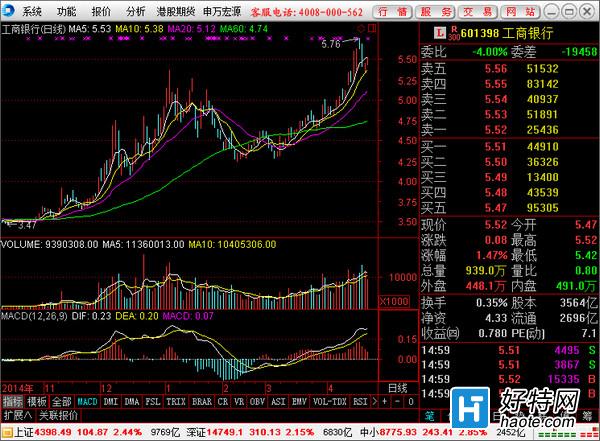Select the 模板 tab
Screen dimensions: 600x441
pos(37,402)
